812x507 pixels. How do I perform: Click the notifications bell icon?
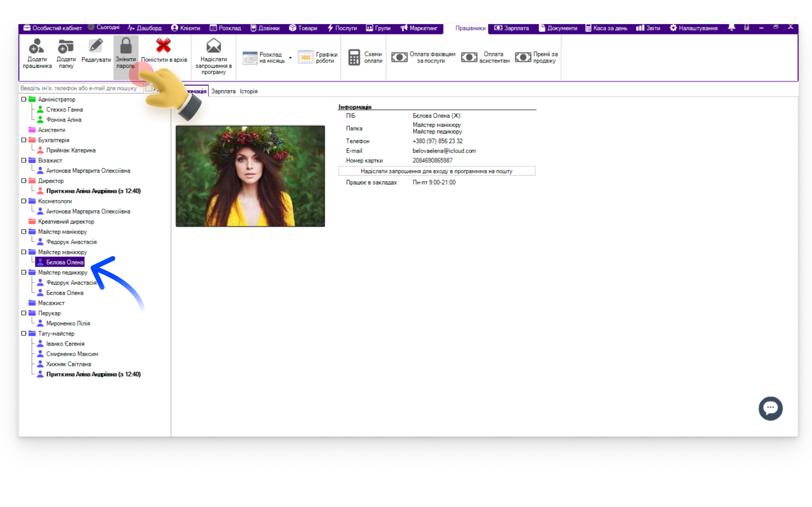pos(731,28)
